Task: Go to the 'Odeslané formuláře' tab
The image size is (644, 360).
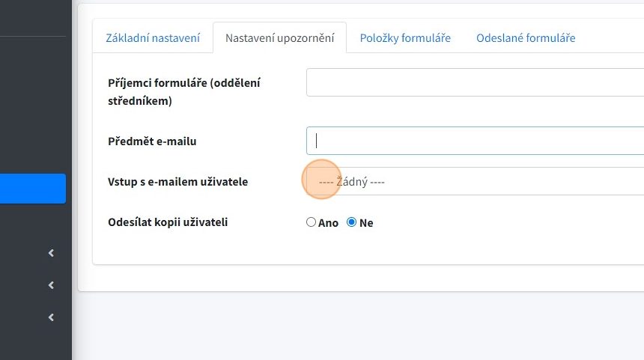Action: [x=526, y=37]
